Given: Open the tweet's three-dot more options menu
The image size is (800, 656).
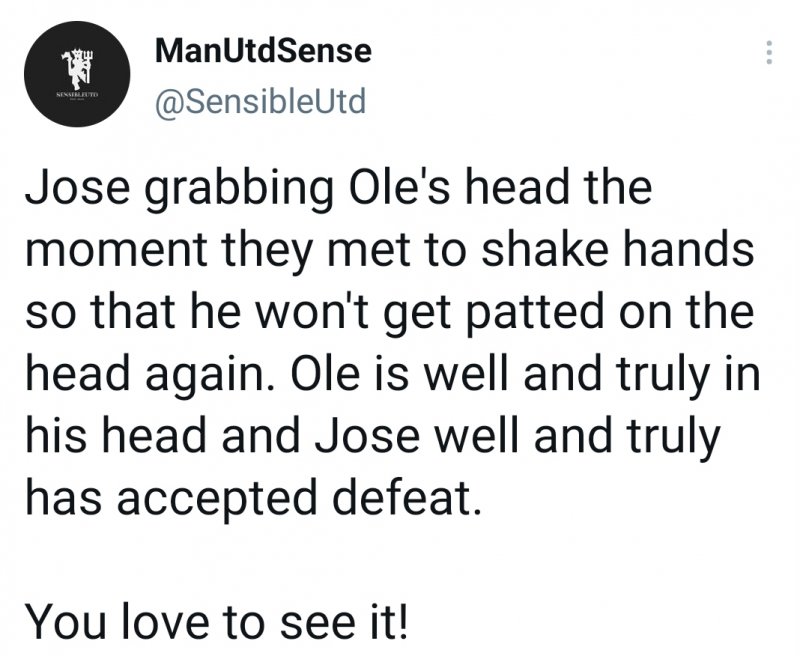Looking at the screenshot, I should point(769,53).
